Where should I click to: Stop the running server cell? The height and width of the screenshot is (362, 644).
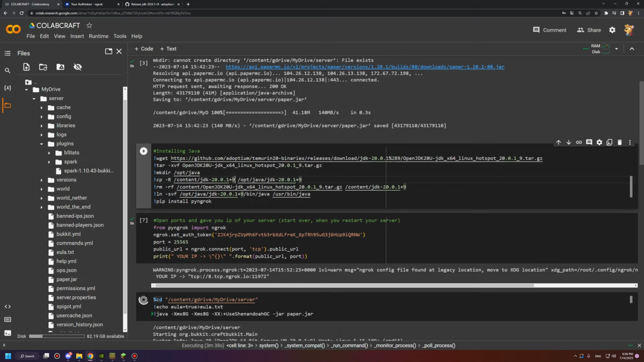(143, 300)
